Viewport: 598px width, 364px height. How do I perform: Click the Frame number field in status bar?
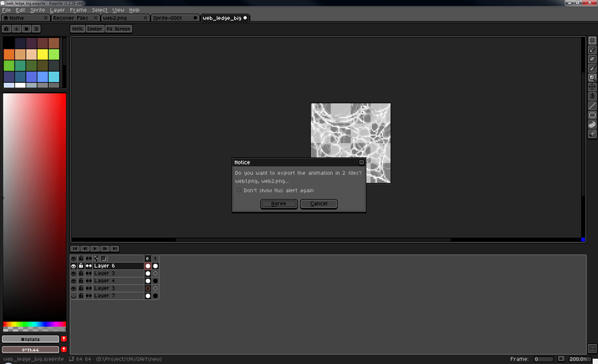544,359
